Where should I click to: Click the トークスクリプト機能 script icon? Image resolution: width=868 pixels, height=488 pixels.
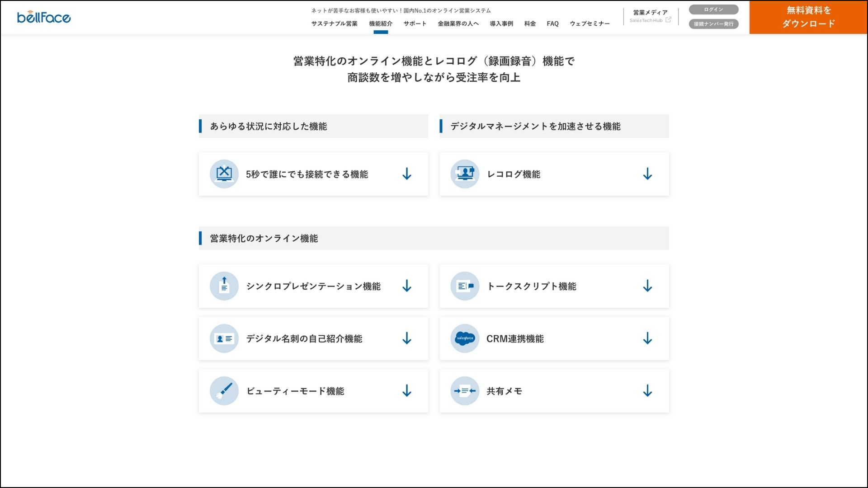tap(464, 286)
